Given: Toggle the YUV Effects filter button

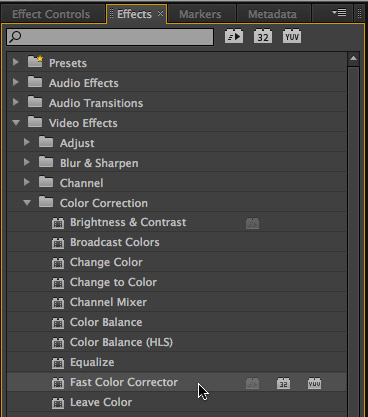Looking at the screenshot, I should 292,36.
